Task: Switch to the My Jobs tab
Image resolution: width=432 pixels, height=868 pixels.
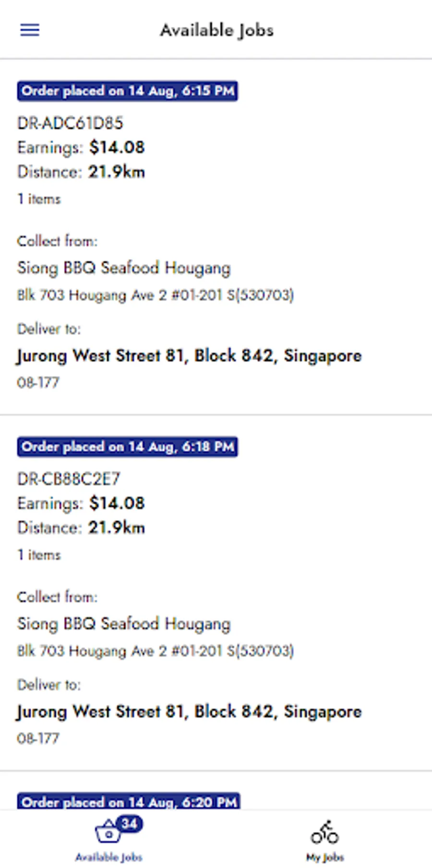Action: (325, 839)
